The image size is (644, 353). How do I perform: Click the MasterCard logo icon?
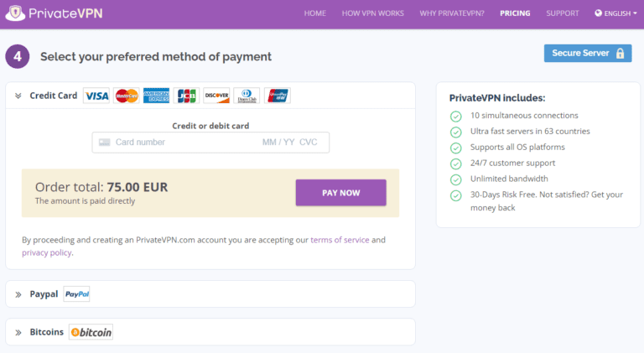click(x=127, y=96)
